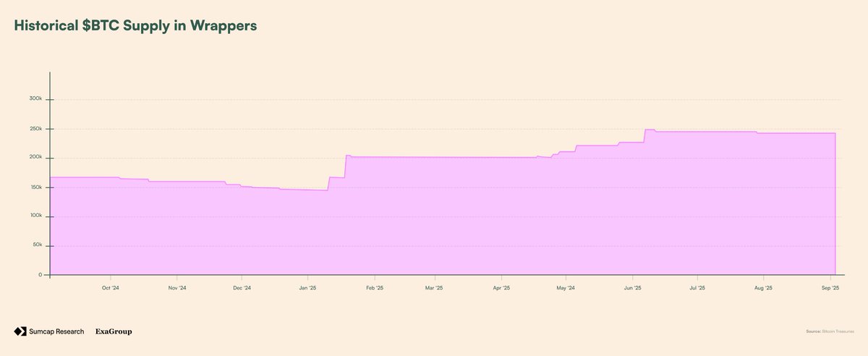Select the 'Sumcap Research' text
The image size is (868, 356).
click(x=56, y=331)
